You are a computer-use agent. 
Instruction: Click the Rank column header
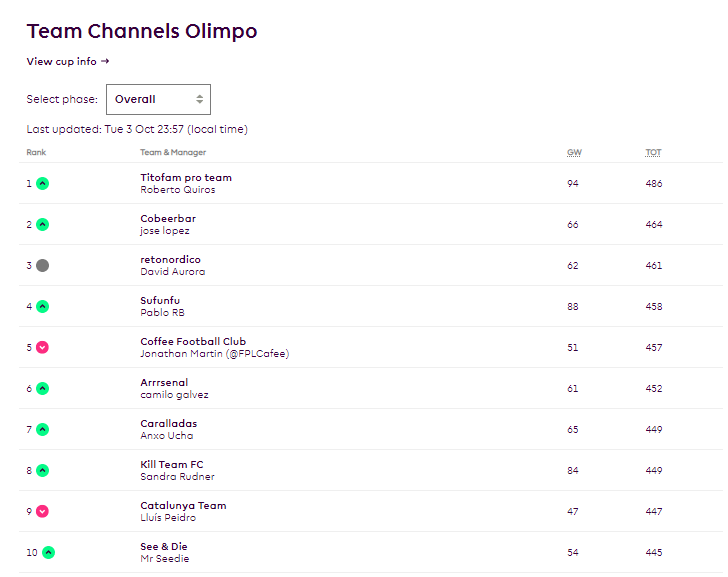click(x=36, y=152)
